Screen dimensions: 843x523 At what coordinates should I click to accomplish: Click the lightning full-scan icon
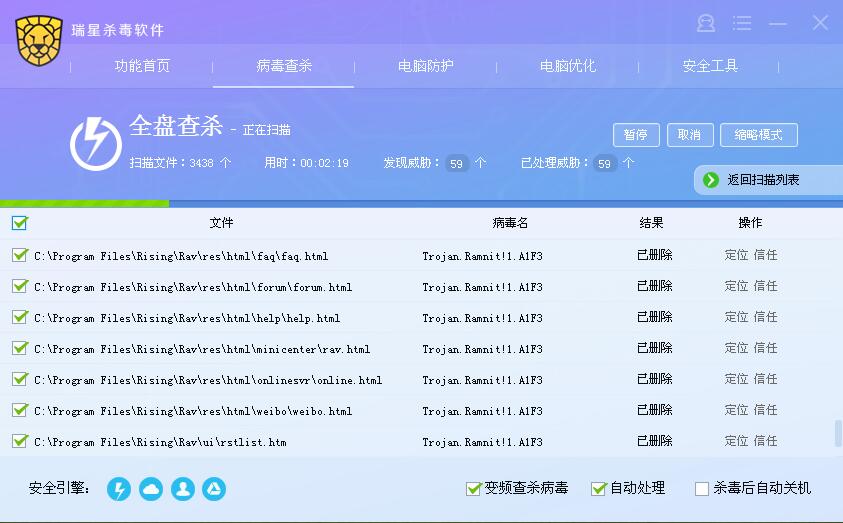pyautogui.click(x=96, y=144)
